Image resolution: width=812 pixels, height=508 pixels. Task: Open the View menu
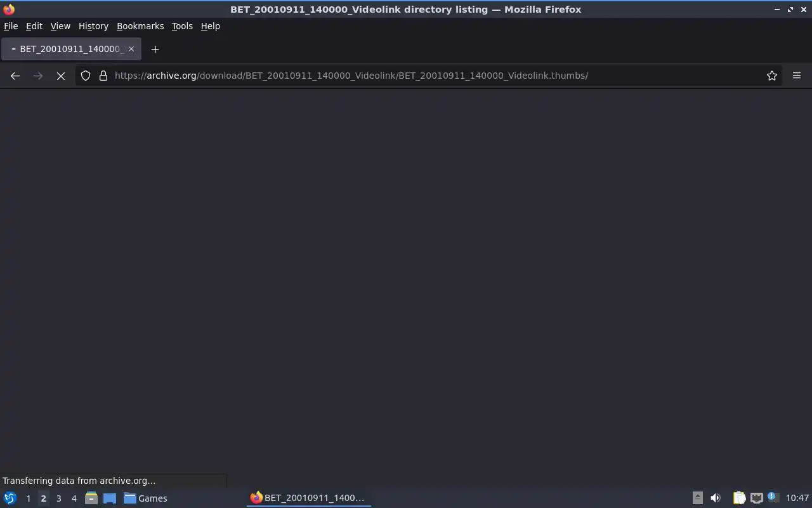click(60, 26)
